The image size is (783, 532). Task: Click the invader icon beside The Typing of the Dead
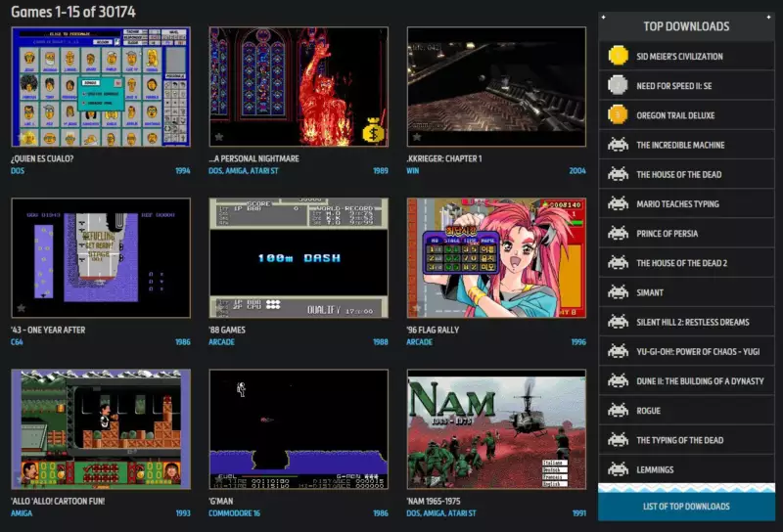click(x=618, y=440)
